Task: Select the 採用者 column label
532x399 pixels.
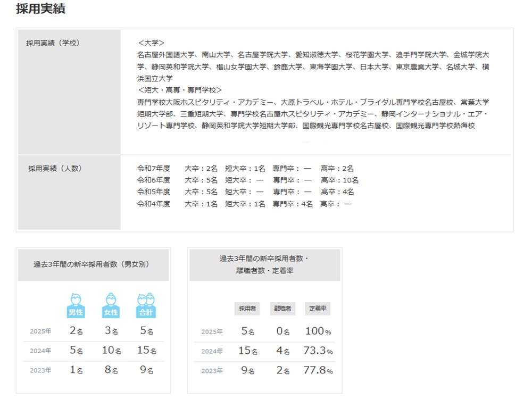Action: point(247,309)
